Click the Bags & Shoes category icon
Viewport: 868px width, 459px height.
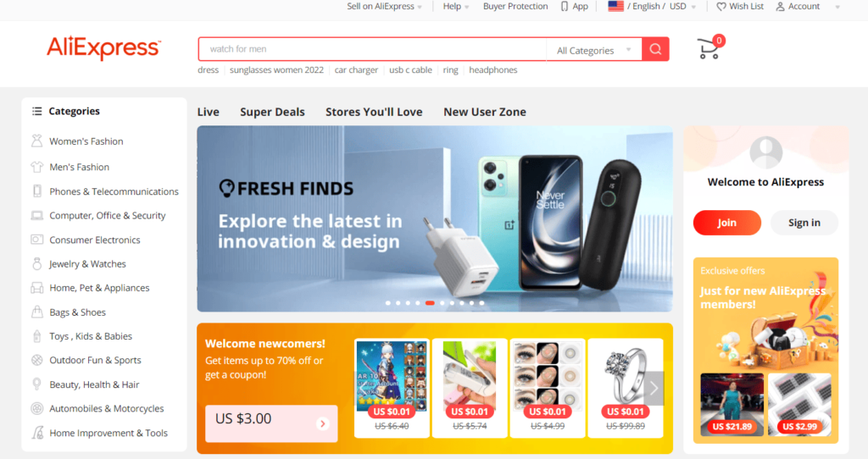pos(36,312)
